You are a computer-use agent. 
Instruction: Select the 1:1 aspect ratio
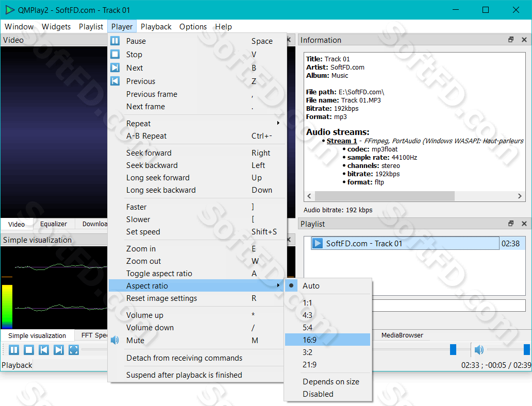[x=328, y=303]
